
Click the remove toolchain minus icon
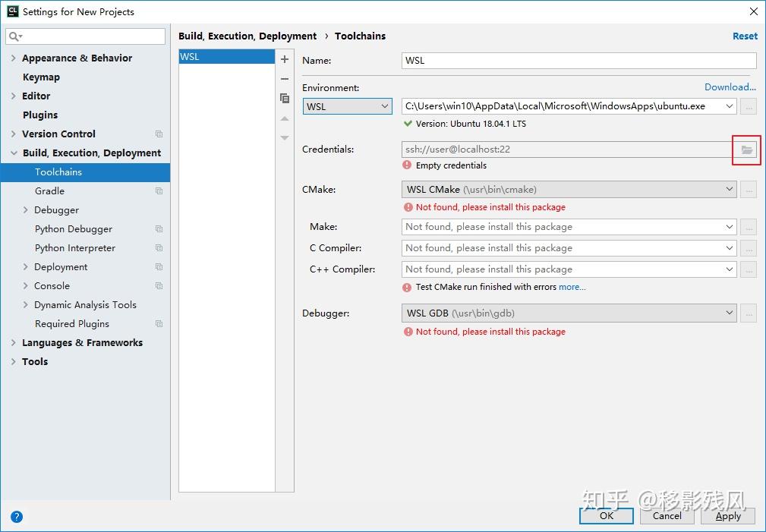pos(285,79)
